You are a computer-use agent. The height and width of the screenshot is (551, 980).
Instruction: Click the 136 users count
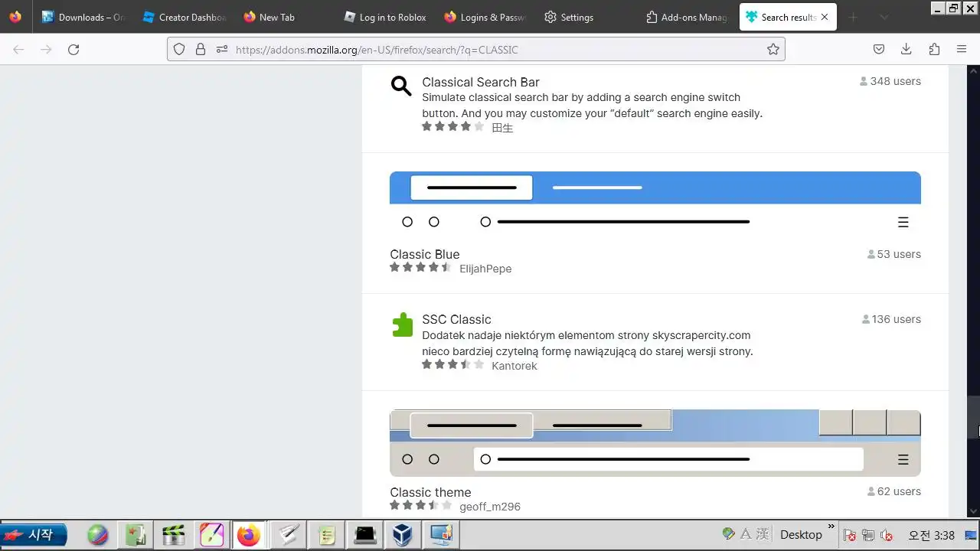[x=891, y=319]
